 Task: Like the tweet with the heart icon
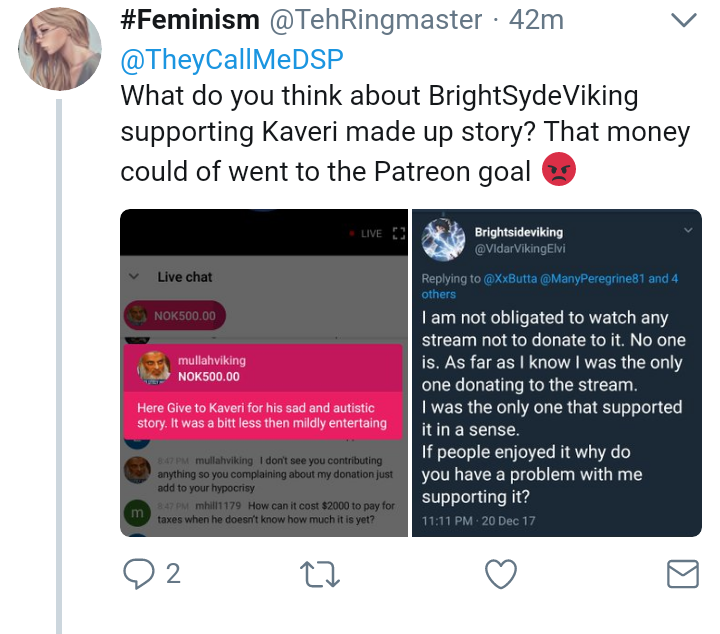pyautogui.click(x=501, y=574)
